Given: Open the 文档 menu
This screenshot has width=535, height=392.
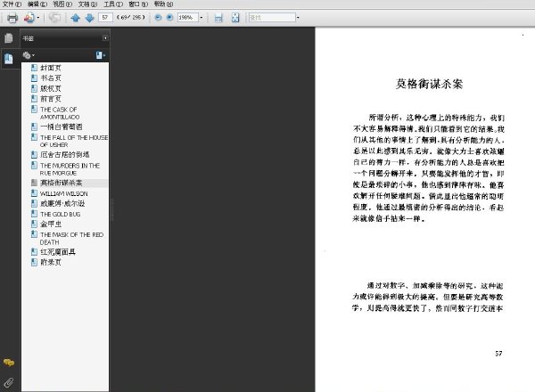Looking at the screenshot, I should 87,4.
